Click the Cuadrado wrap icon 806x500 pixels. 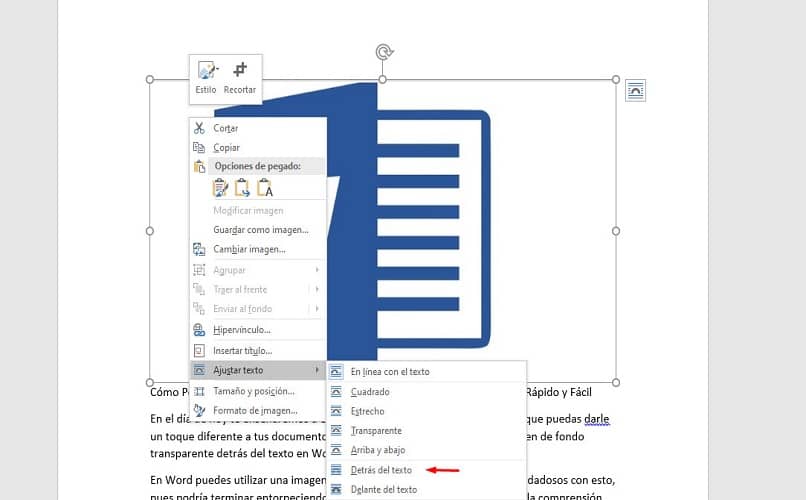pyautogui.click(x=336, y=392)
